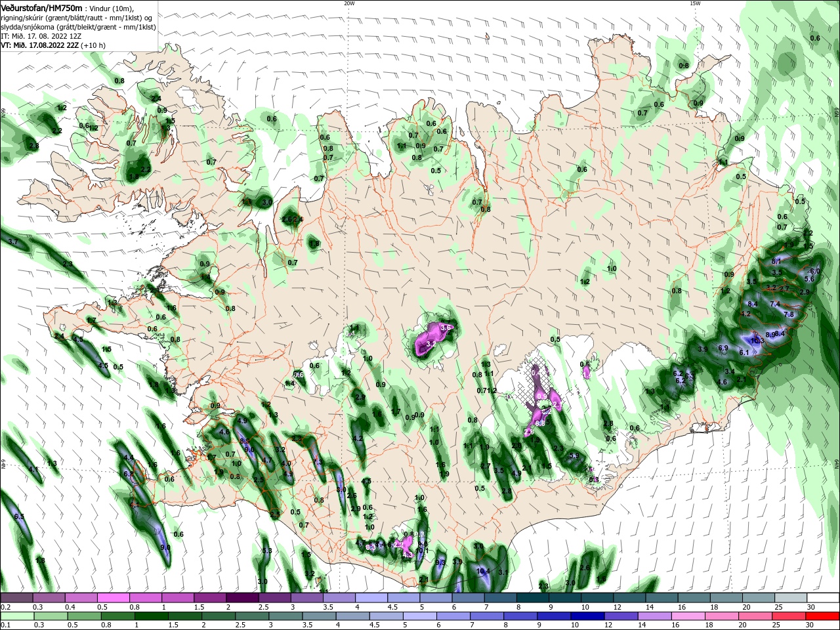The width and height of the screenshot is (840, 630).
Task: Click the 7.8 rainfall value on east coast
Action: click(789, 314)
